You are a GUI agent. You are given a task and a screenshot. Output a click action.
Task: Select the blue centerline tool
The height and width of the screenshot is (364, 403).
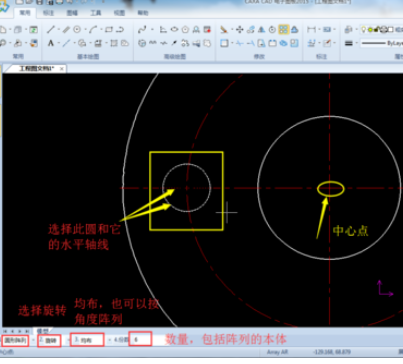click(66, 43)
